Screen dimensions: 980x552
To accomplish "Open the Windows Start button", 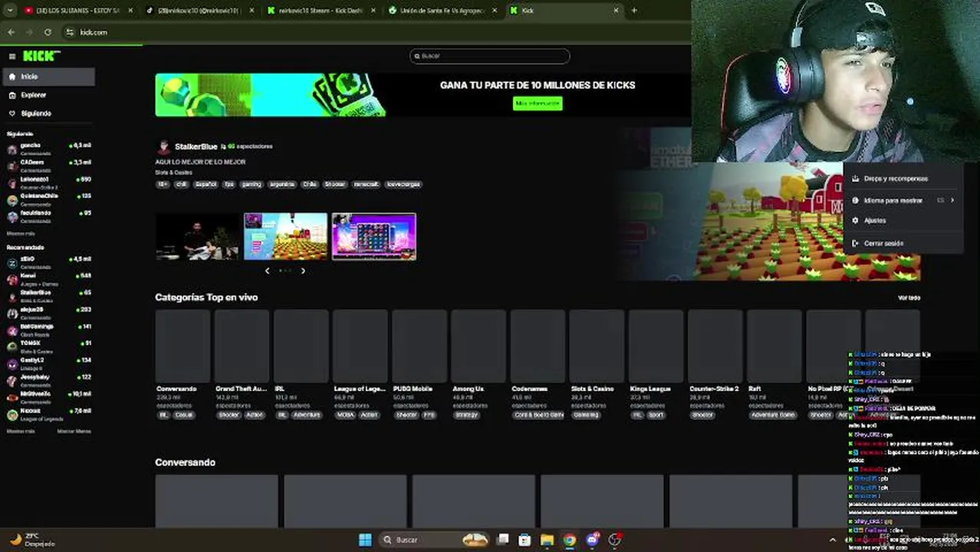I will point(365,540).
